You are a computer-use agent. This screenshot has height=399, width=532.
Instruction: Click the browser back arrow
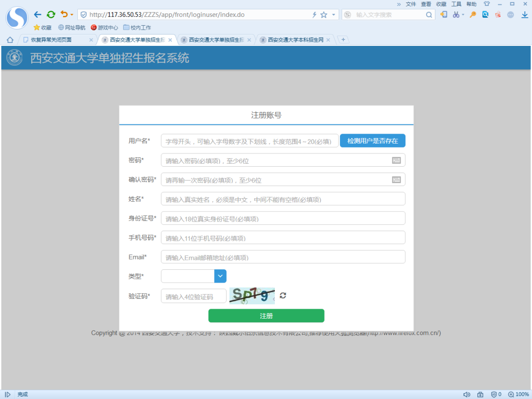37,15
